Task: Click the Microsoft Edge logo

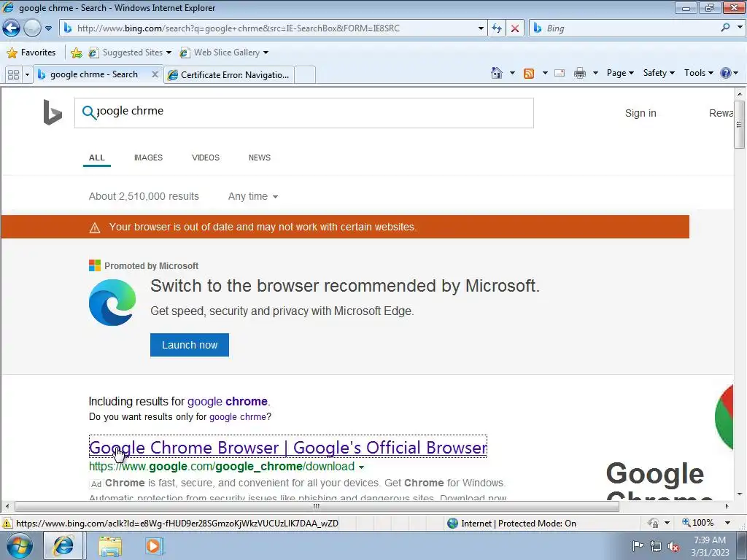Action: tap(112, 303)
